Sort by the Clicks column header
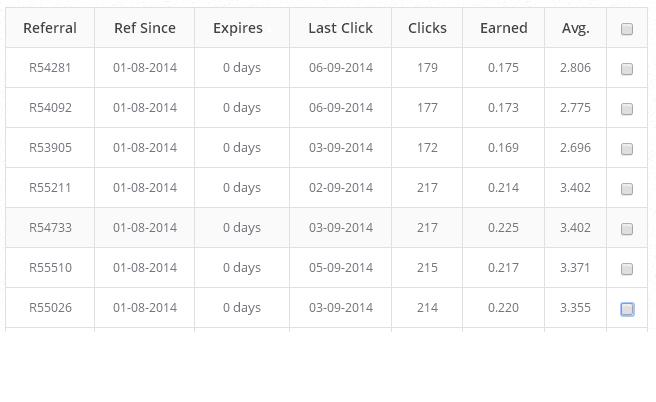Screen dimensions: 656x402 point(427,28)
